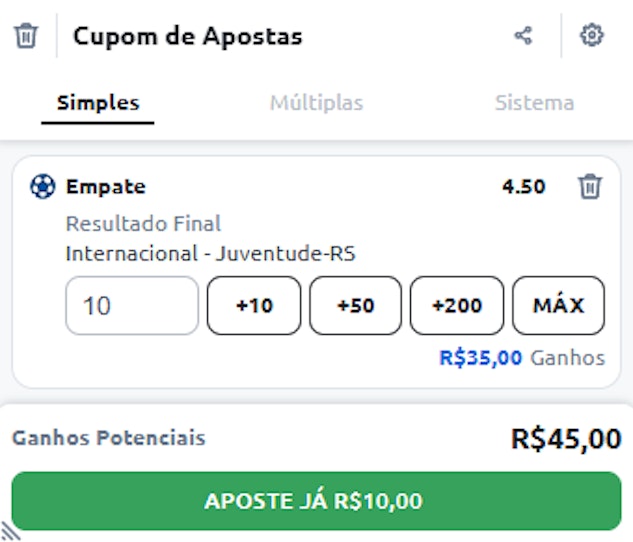Select the Sistema tab

(x=534, y=103)
